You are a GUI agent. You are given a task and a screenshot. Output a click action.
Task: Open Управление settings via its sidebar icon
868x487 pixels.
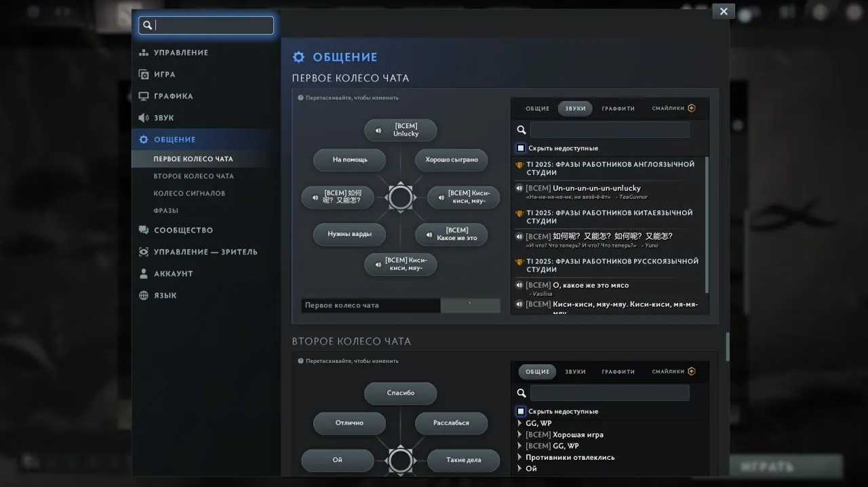pyautogui.click(x=144, y=52)
